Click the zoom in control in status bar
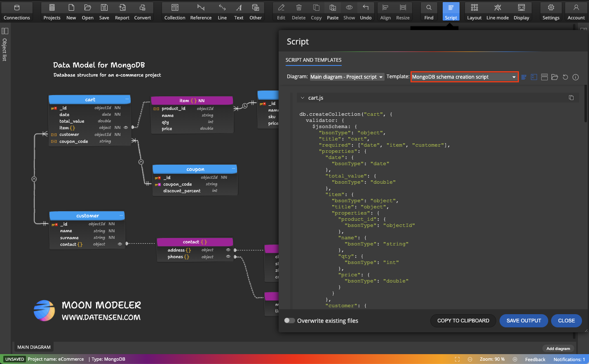The height and width of the screenshot is (364, 589). (x=515, y=359)
